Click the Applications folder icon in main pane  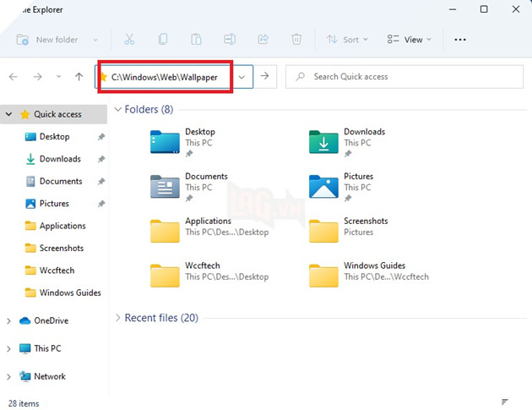[x=165, y=232]
